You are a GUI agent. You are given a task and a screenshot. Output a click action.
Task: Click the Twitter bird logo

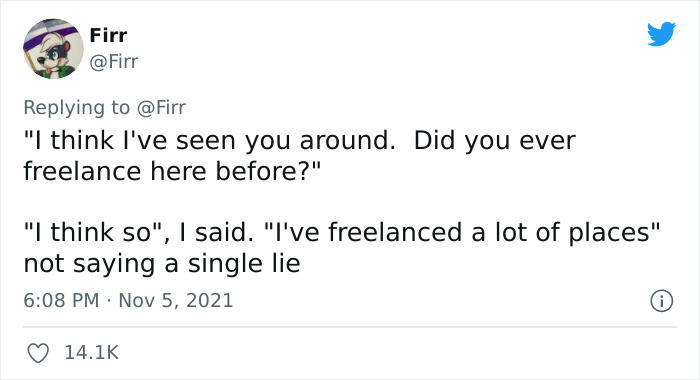coord(661,33)
